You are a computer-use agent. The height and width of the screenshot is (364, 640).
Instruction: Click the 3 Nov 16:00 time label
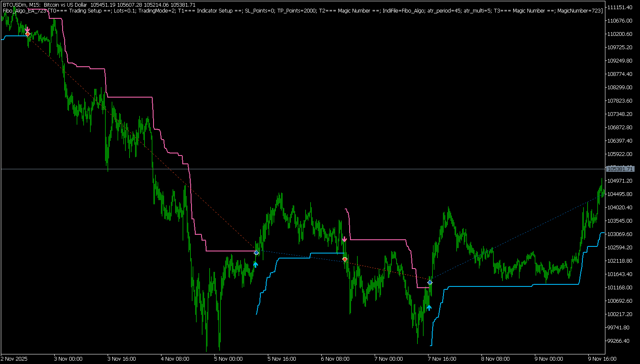122,359
